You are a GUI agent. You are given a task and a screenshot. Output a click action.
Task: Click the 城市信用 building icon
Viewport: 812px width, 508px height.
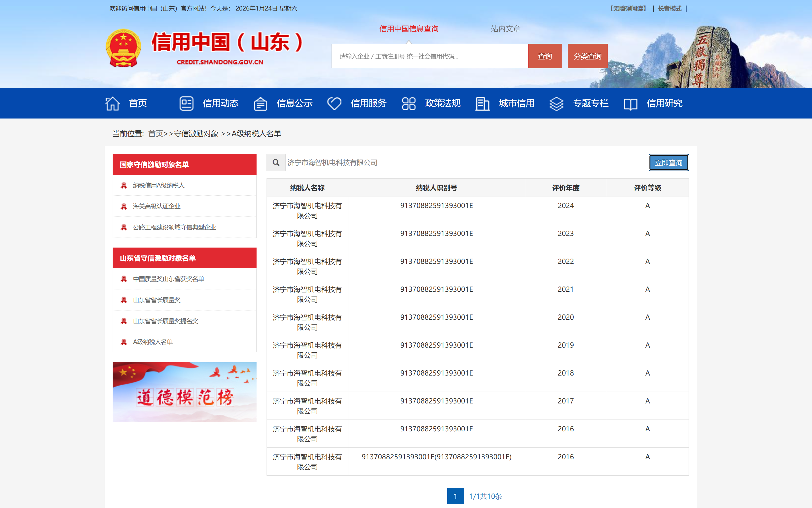482,103
